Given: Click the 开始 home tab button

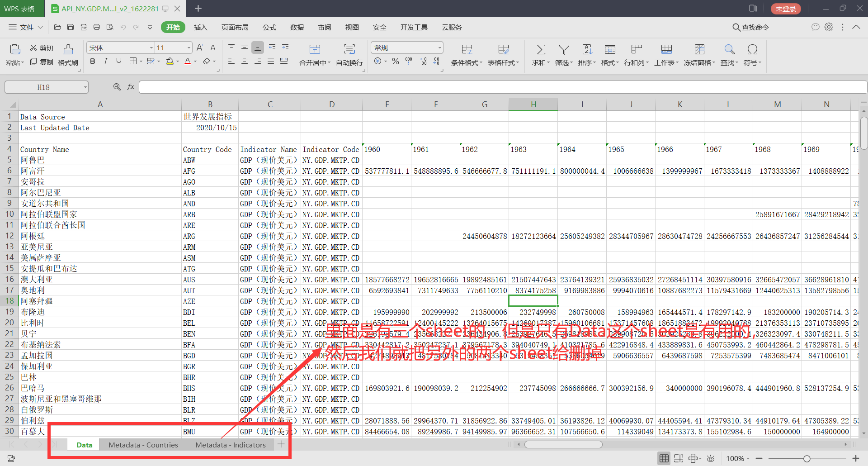Looking at the screenshot, I should pyautogui.click(x=173, y=27).
